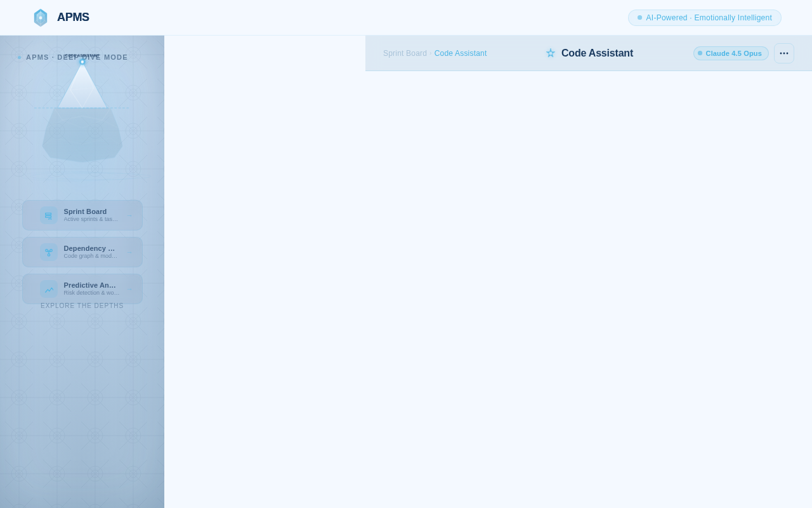Click the Dependency graph icon
812x508 pixels.
click(x=48, y=252)
